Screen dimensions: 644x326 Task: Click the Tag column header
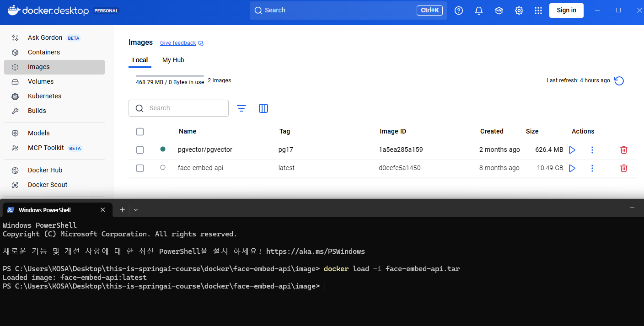pyautogui.click(x=284, y=131)
